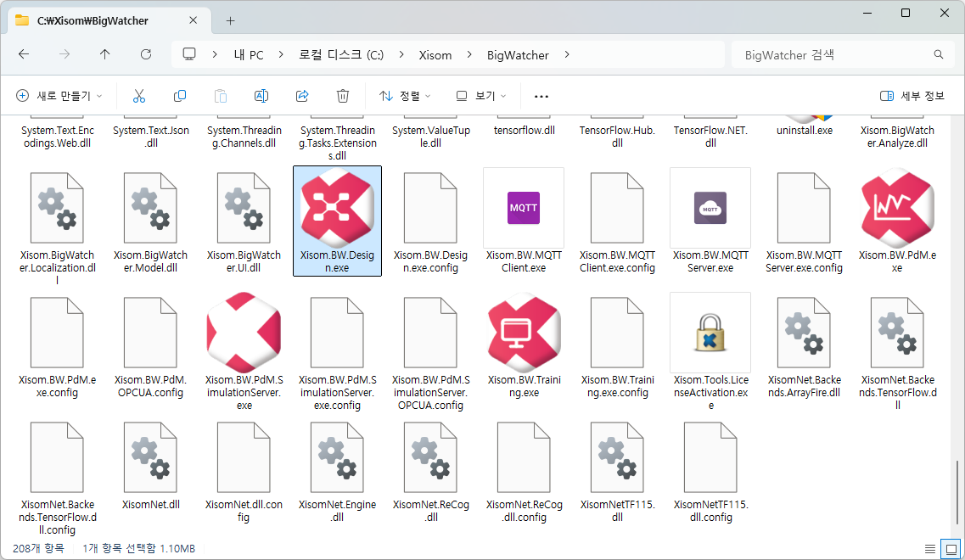This screenshot has width=965, height=560.
Task: Close the C:\Xisom\BigWatcher tab
Action: (193, 20)
